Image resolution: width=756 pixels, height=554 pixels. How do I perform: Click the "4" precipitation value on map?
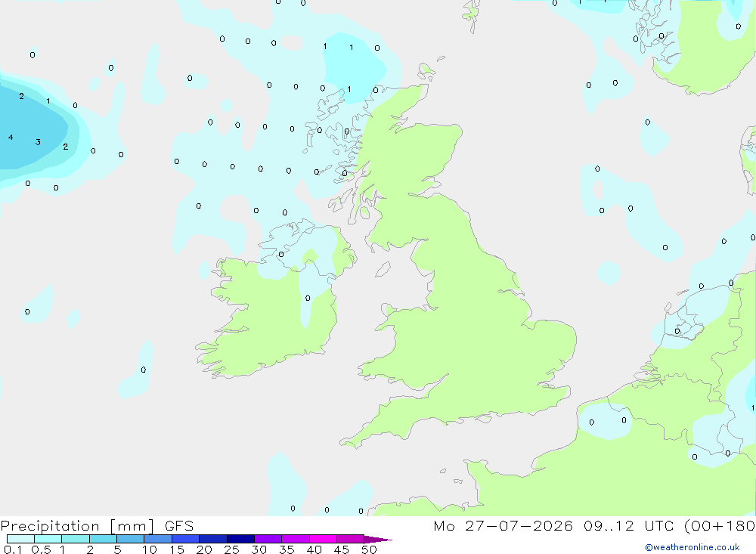(11, 138)
